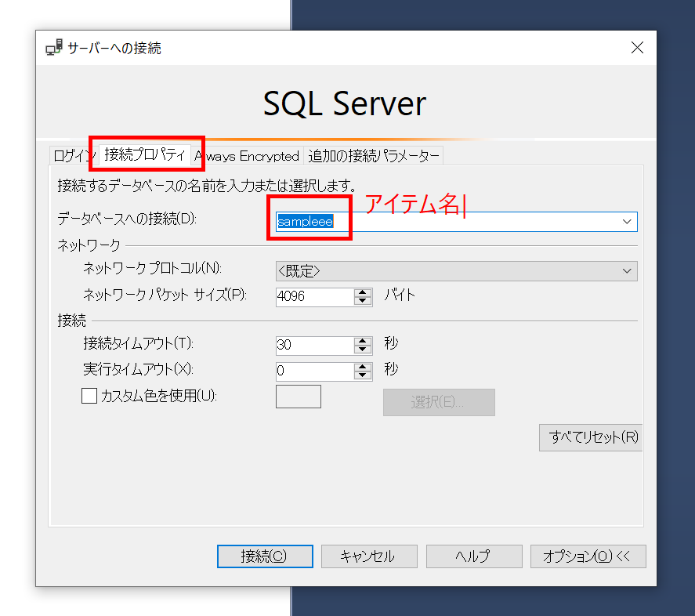
Task: Open ヘルプ for the connection dialog
Action: tap(474, 556)
